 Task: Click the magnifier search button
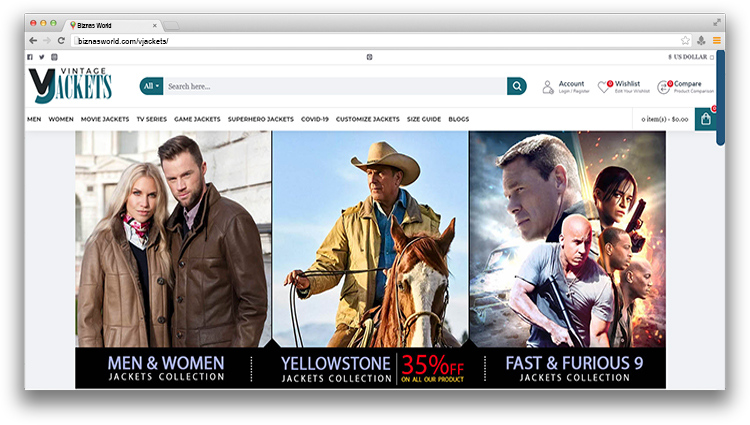point(517,86)
